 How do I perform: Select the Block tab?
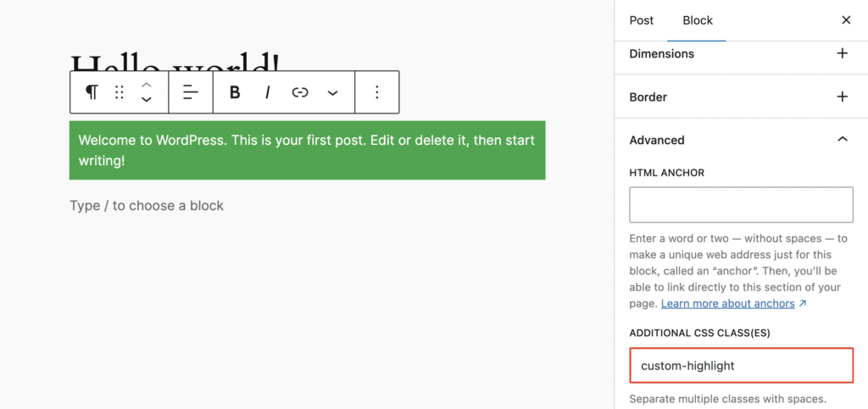698,20
